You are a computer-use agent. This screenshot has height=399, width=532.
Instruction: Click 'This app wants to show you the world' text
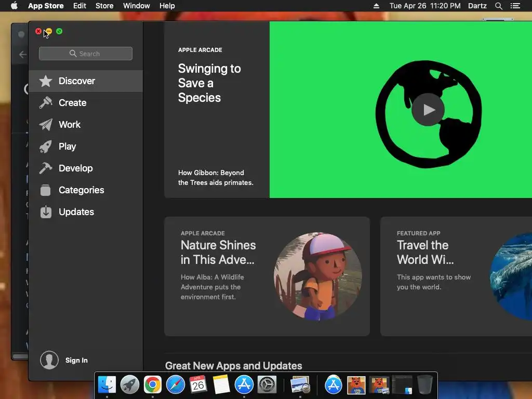(x=434, y=282)
